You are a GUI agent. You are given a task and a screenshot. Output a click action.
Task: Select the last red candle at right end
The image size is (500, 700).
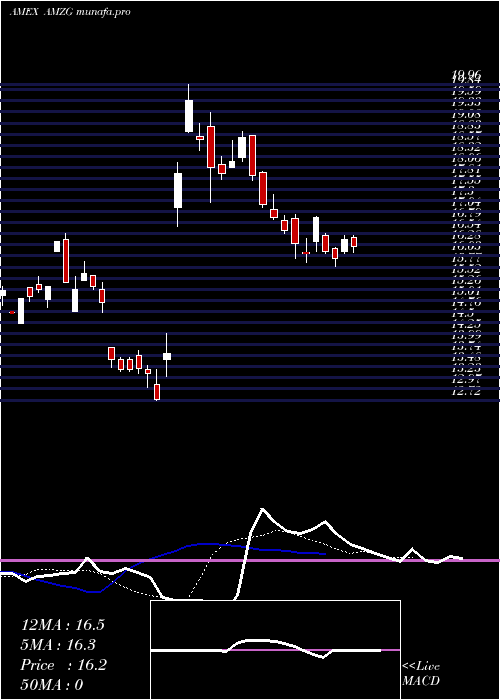pos(354,242)
